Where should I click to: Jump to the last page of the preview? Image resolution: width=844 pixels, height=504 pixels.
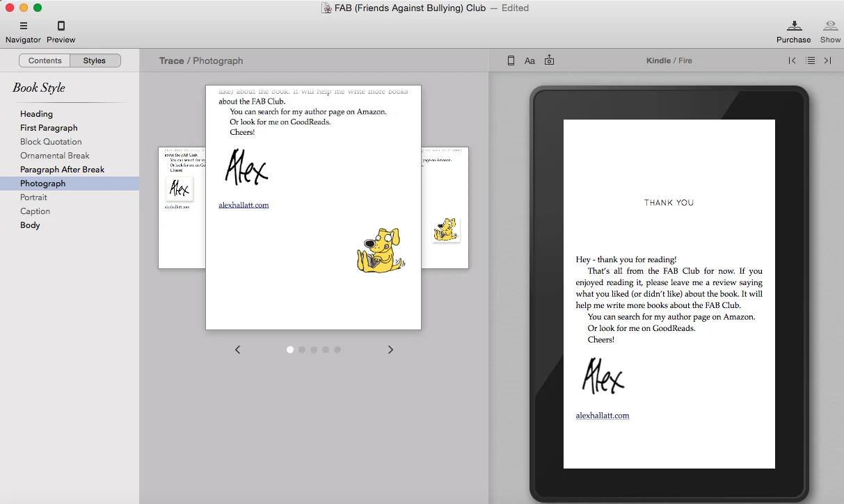tap(828, 60)
